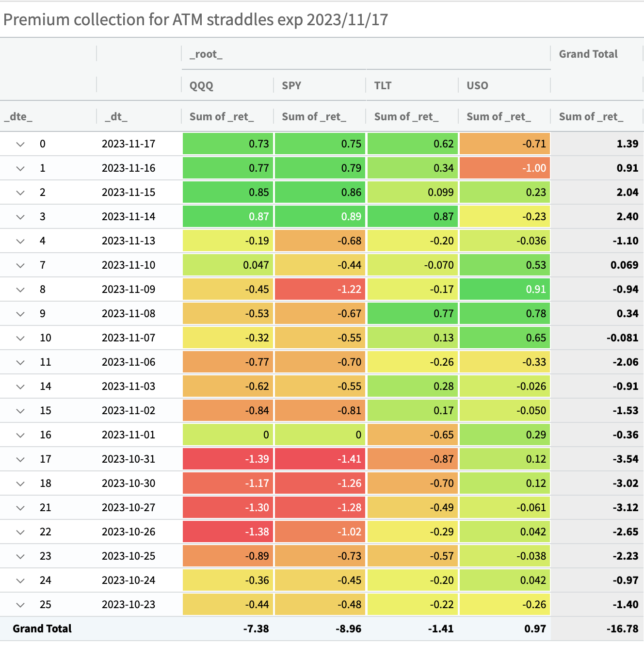Toggle the expander for _dte_ 8
The width and height of the screenshot is (644, 645).
click(20, 290)
